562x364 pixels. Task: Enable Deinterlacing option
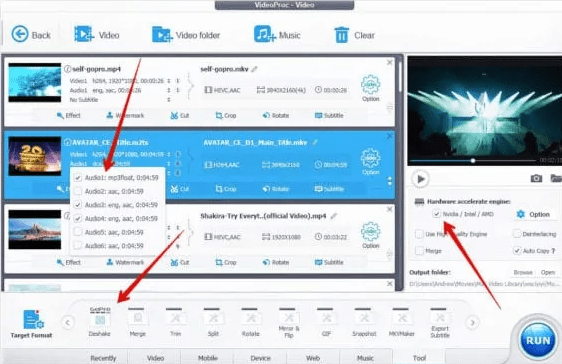516,234
